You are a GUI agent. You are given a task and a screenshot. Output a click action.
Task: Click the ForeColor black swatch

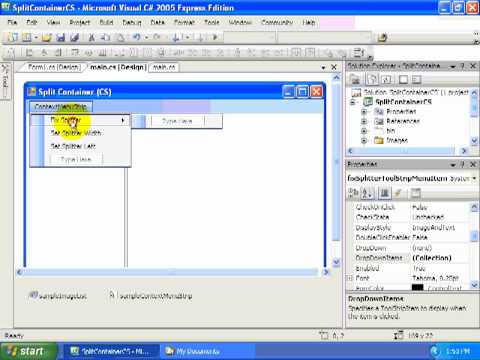[x=417, y=287]
